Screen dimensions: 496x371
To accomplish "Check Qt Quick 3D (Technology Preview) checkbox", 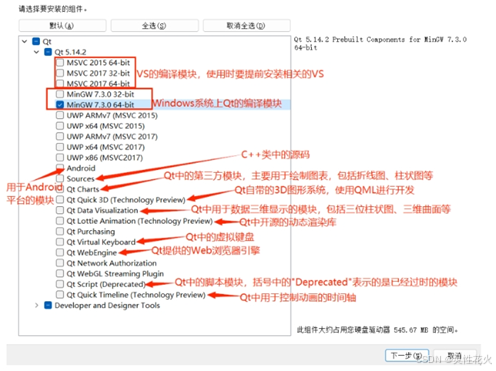I will pyautogui.click(x=60, y=200).
